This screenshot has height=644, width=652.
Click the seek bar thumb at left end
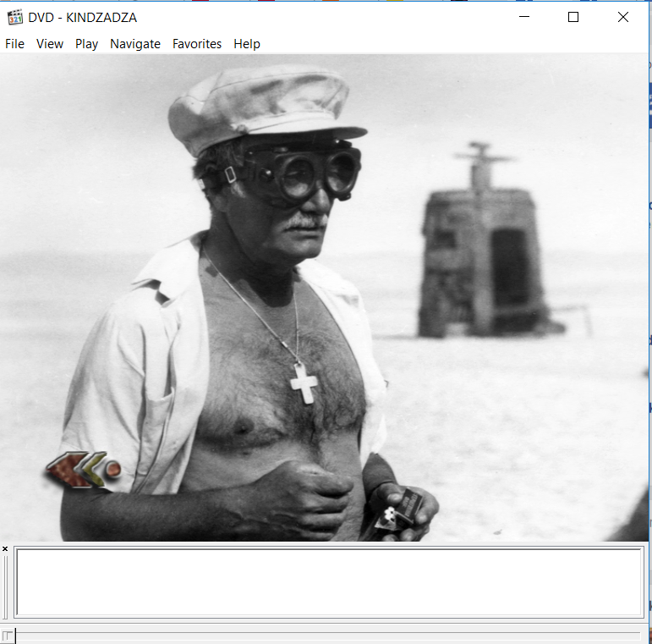click(8, 636)
